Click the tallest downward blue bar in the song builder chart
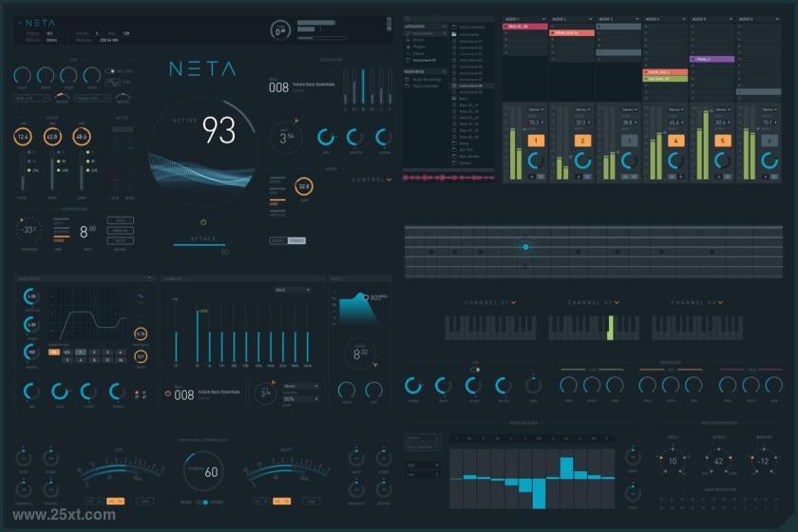The height and width of the screenshot is (532, 798). 539,493
